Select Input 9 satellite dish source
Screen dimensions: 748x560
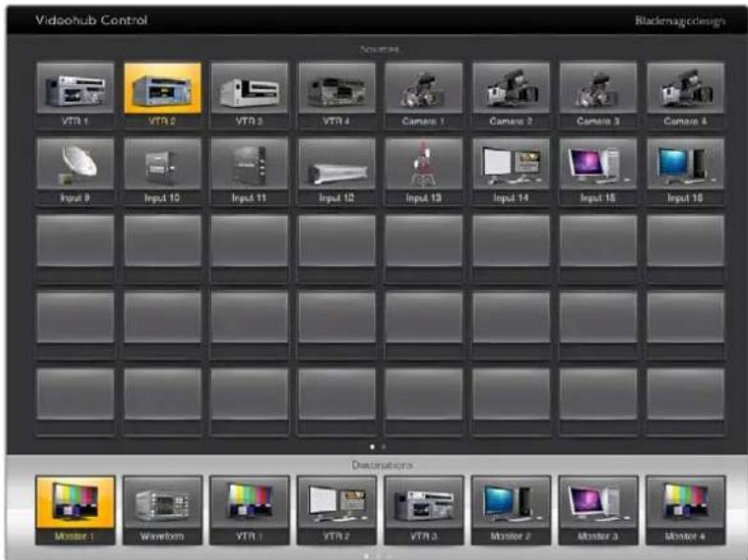coord(75,172)
